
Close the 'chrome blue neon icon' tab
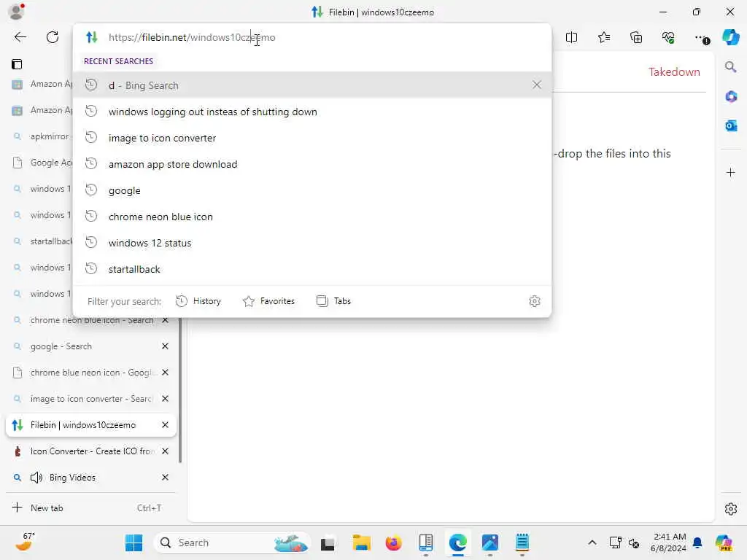tap(165, 373)
